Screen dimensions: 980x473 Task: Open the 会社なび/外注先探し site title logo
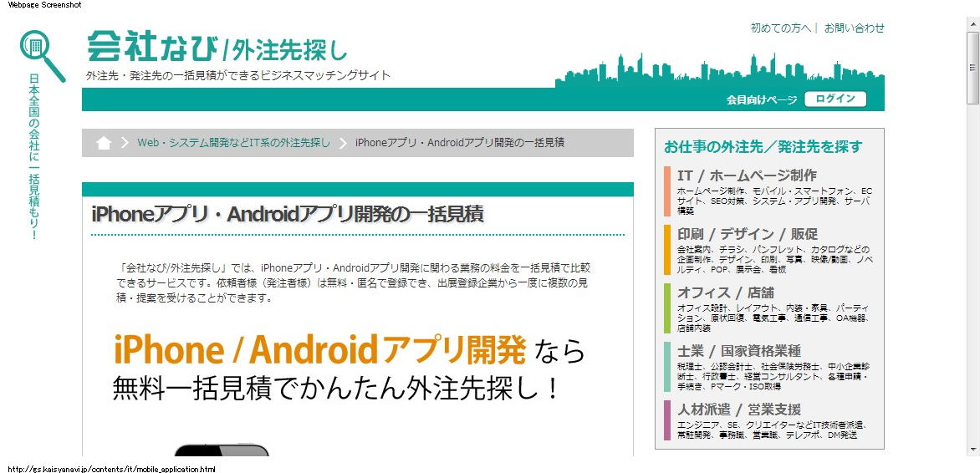coord(217,46)
